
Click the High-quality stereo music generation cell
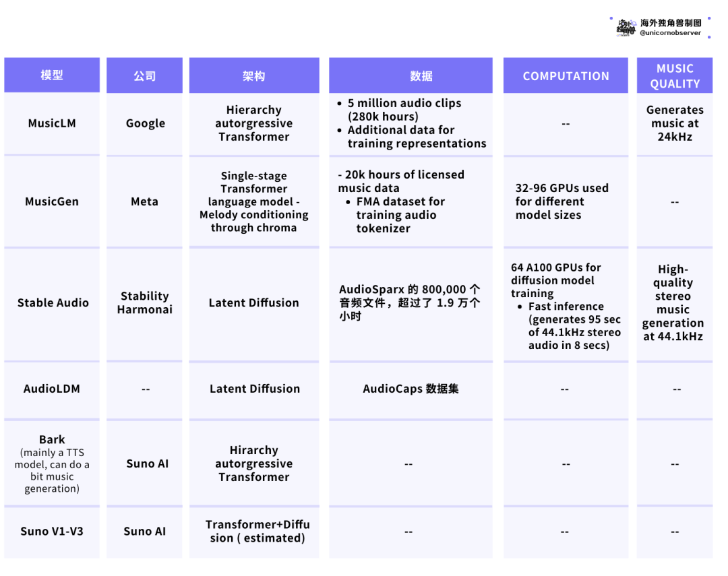tap(675, 303)
